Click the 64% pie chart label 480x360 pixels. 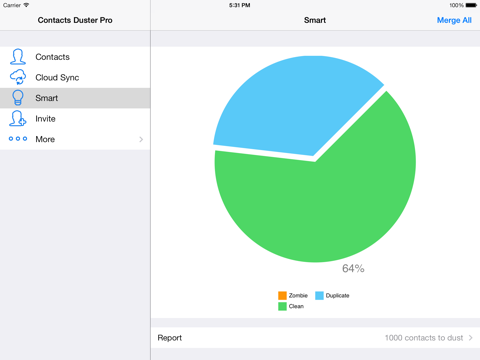353,268
